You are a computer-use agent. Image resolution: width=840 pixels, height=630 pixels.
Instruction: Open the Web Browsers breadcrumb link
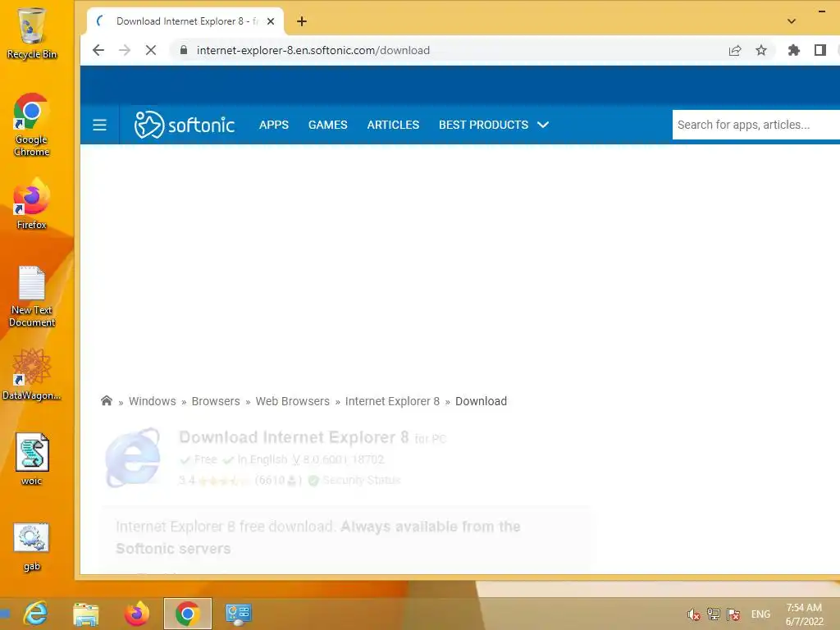click(x=293, y=401)
